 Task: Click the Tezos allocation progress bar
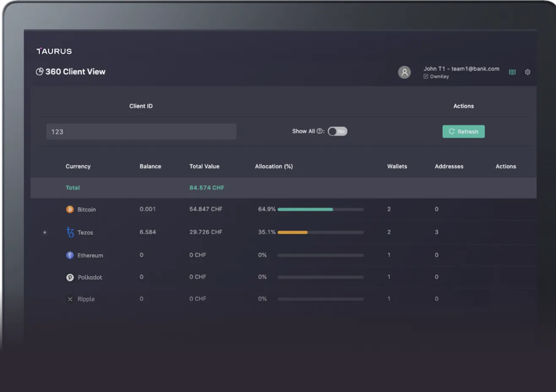pyautogui.click(x=320, y=232)
